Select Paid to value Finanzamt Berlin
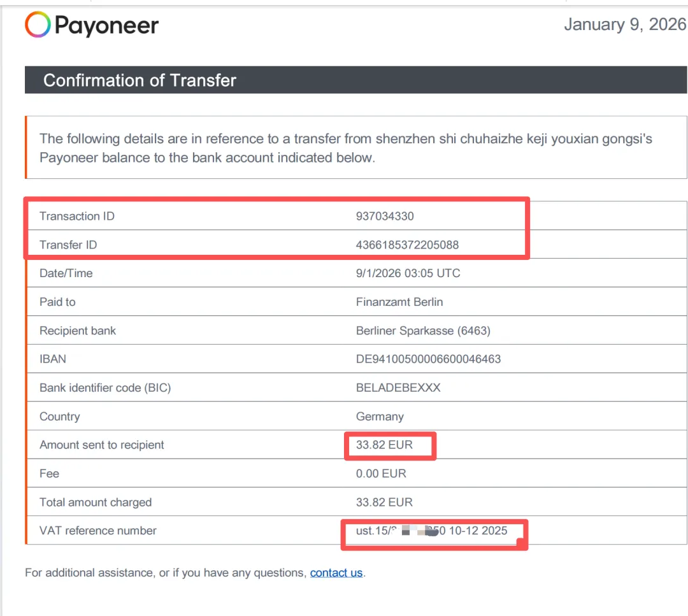The width and height of the screenshot is (688, 616). pyautogui.click(x=399, y=302)
